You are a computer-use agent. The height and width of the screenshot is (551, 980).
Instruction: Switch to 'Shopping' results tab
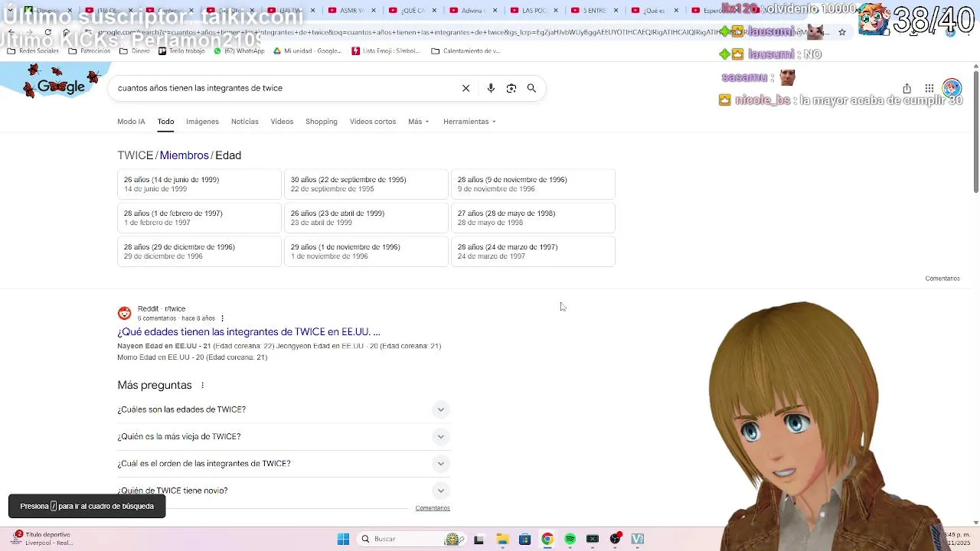[x=322, y=122]
